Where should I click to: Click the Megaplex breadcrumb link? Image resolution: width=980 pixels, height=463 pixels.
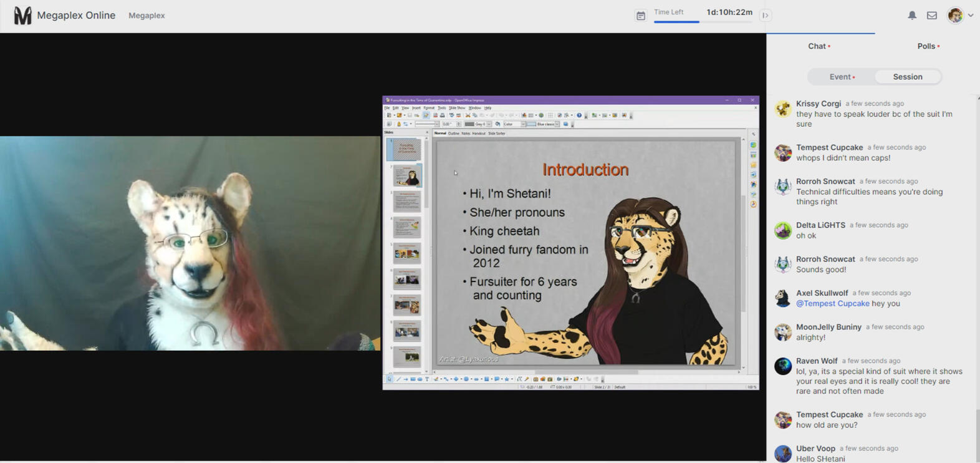coord(147,16)
